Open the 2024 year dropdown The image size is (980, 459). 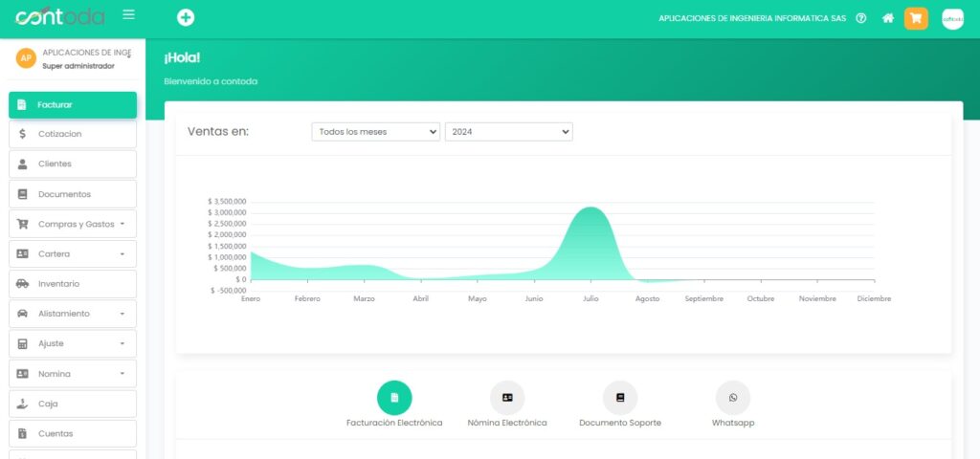tap(508, 131)
